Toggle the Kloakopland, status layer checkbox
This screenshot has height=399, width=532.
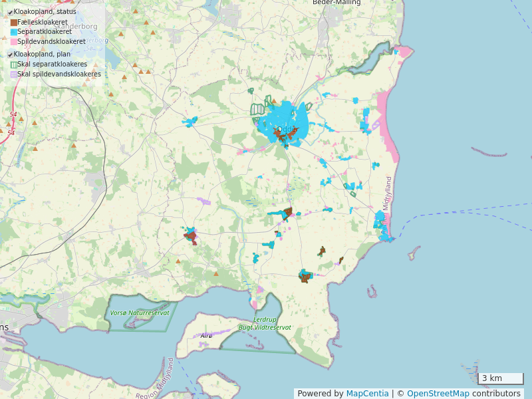(10, 13)
